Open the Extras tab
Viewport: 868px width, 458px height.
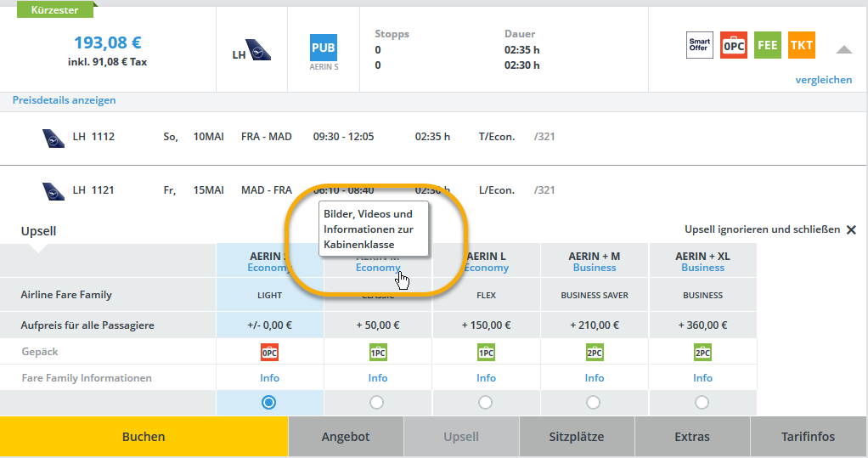[691, 437]
